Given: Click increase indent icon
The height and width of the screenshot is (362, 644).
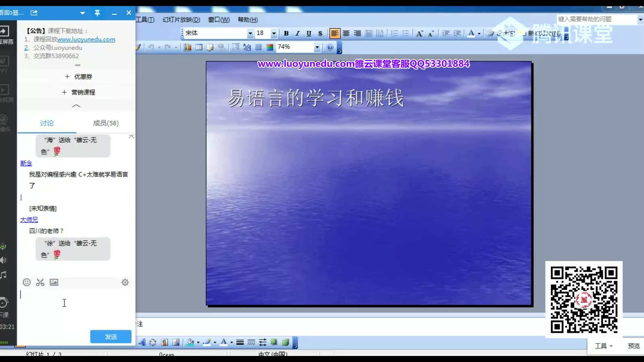Looking at the screenshot, I should point(457,33).
